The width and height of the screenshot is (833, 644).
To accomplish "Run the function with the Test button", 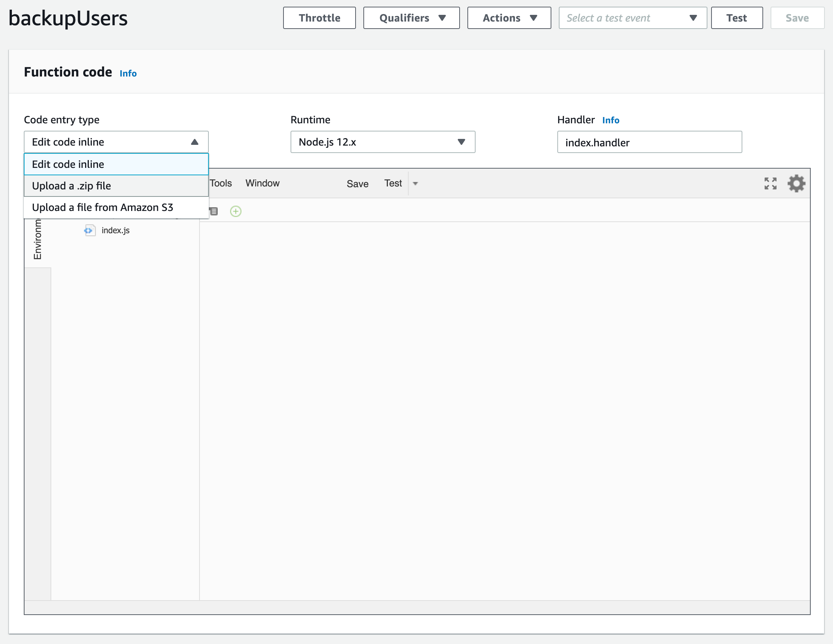I will (736, 17).
